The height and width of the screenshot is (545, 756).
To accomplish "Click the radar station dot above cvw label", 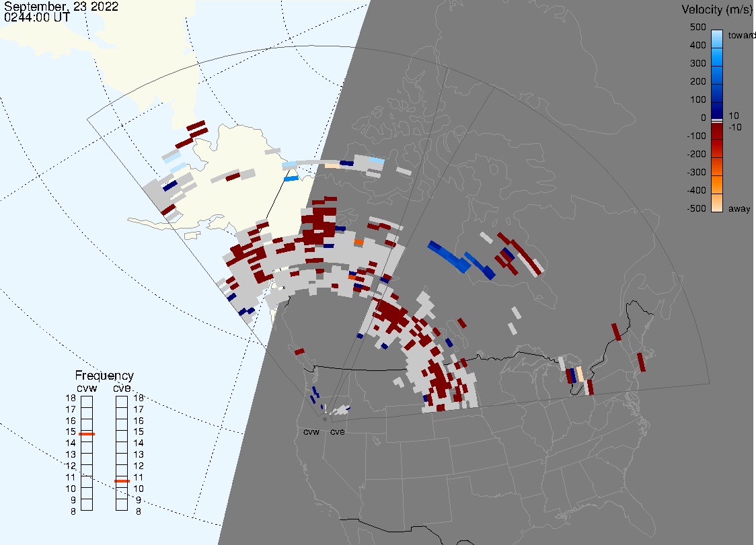I will 325,419.
